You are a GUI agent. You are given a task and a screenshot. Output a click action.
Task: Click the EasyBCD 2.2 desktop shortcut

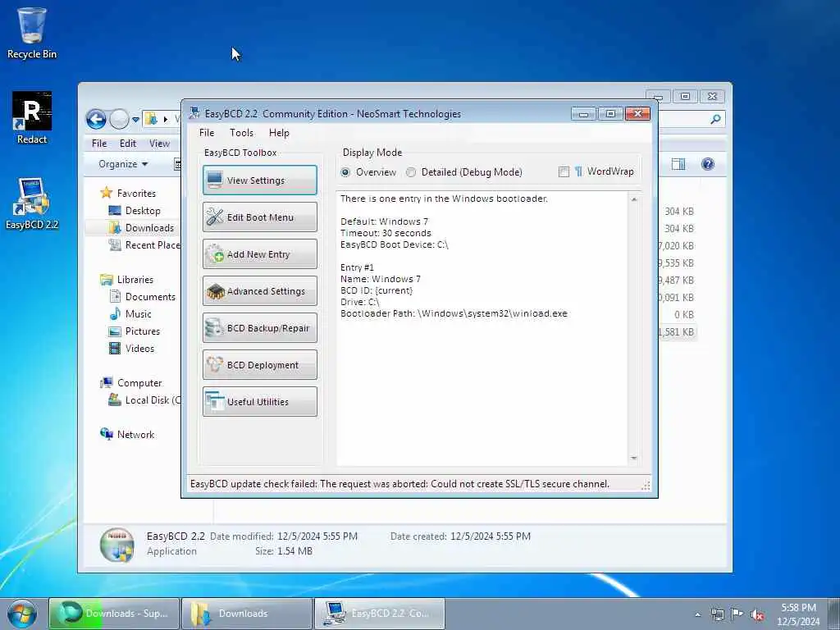[32, 204]
